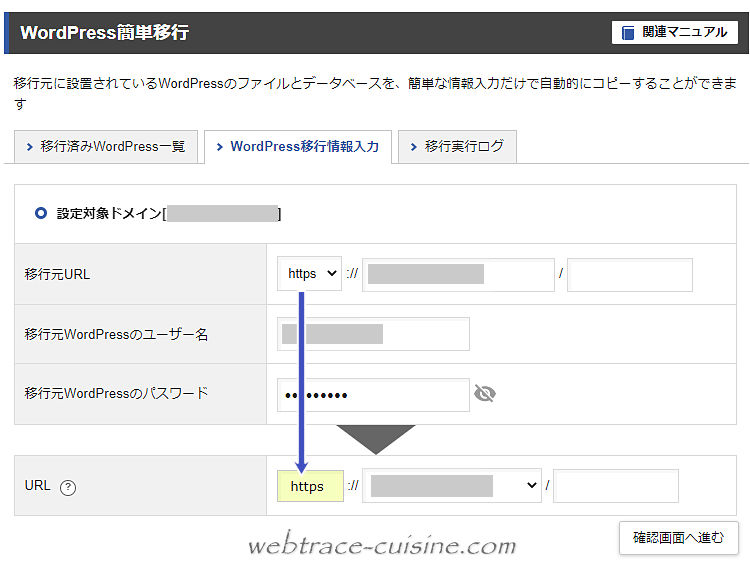Open the destination URL domain dropdown
The image size is (750, 565).
click(x=452, y=486)
